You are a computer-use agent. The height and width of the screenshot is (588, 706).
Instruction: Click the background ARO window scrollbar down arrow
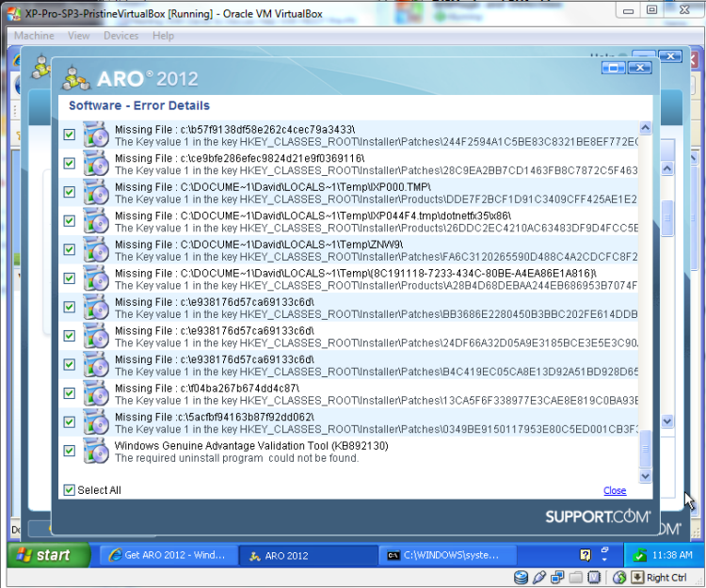(667, 421)
